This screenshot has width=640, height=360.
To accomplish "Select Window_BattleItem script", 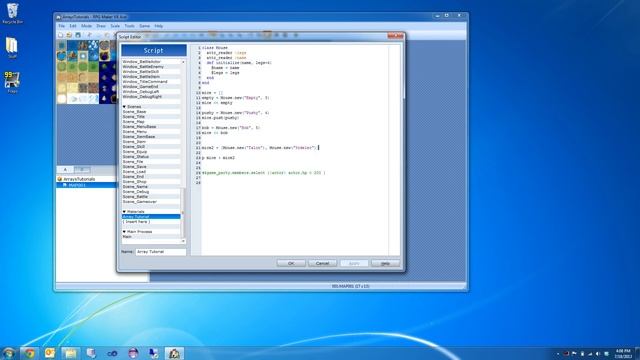I will click(x=151, y=77).
